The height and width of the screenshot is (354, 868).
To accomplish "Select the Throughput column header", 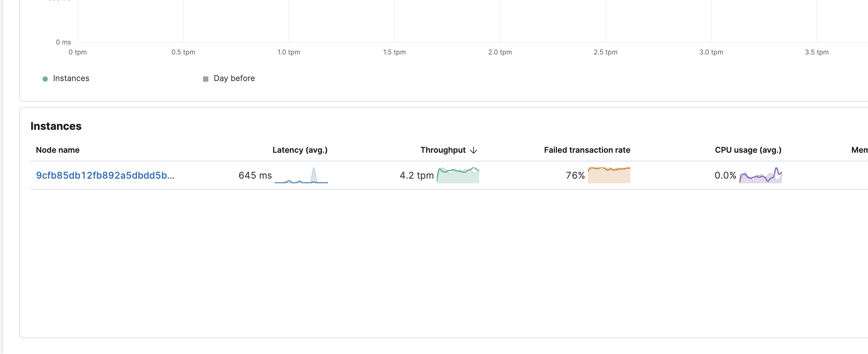I will pos(443,150).
